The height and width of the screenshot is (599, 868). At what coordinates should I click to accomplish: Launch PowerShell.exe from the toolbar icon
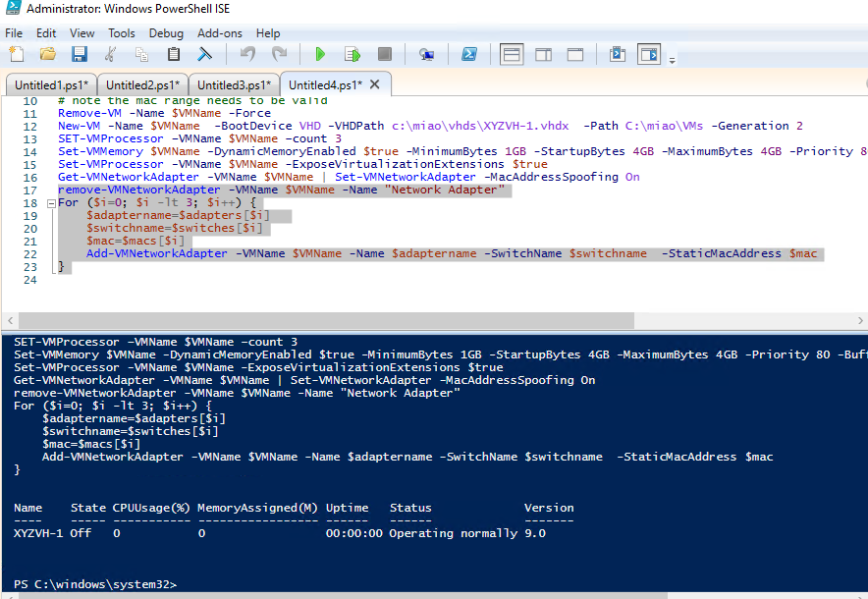tap(469, 54)
